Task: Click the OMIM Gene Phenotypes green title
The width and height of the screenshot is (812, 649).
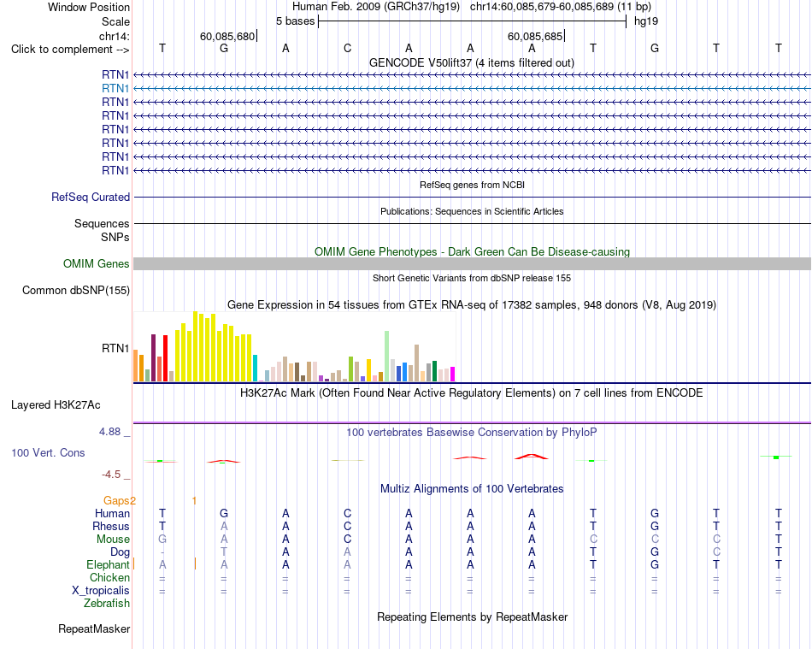Action: tap(472, 251)
